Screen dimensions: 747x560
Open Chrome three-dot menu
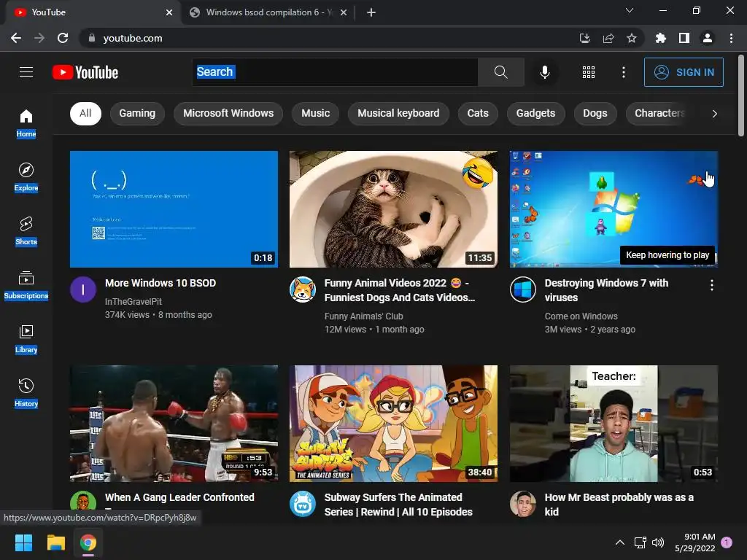click(731, 38)
